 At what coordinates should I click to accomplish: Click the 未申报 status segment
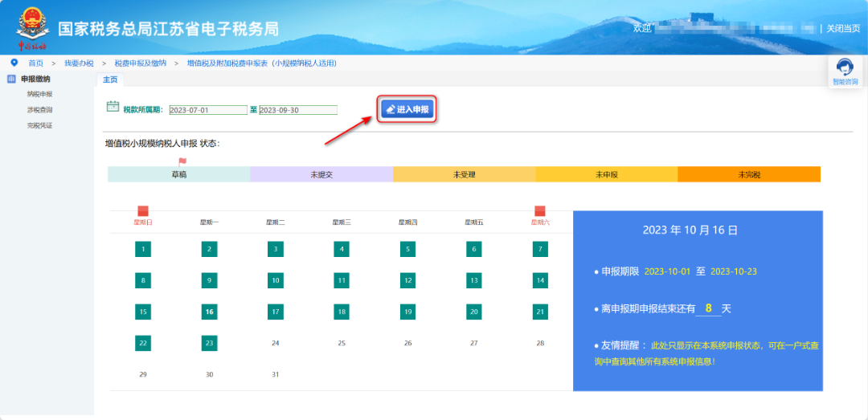(607, 174)
